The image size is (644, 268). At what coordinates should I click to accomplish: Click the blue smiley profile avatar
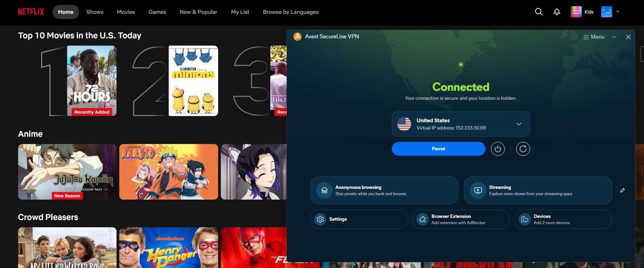point(607,12)
